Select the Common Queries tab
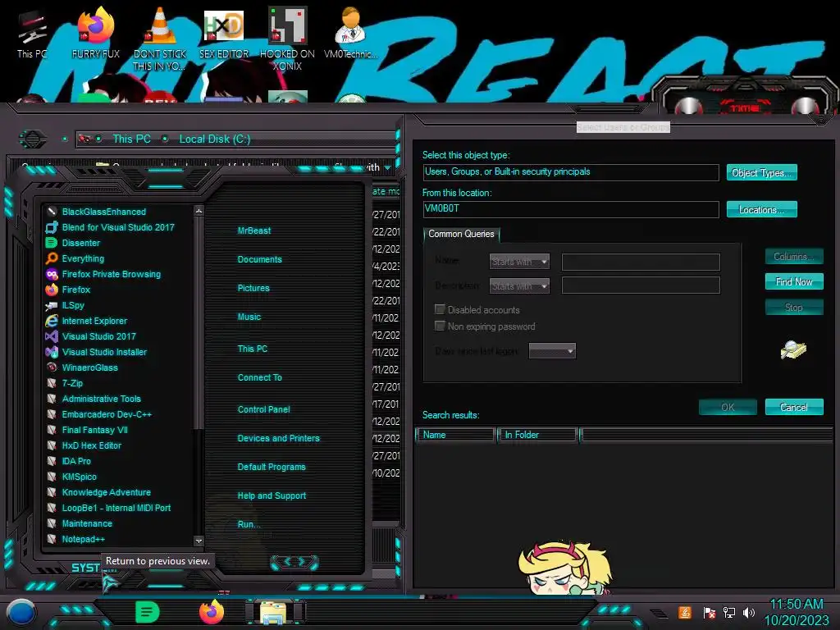This screenshot has height=630, width=840. tap(461, 234)
